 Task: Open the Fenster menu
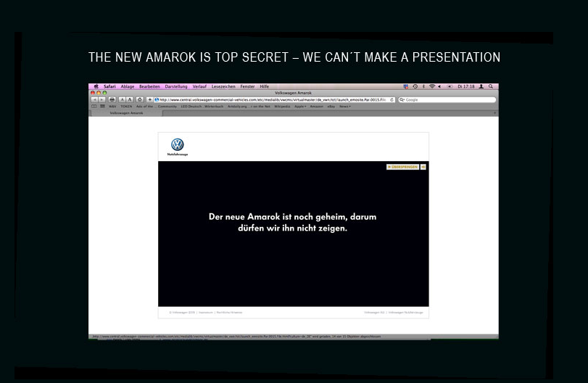pyautogui.click(x=247, y=86)
